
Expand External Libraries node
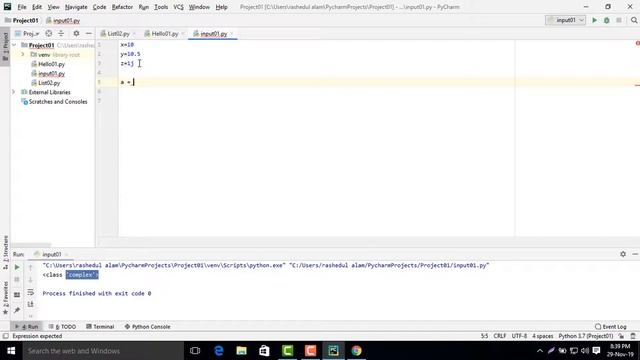14,92
